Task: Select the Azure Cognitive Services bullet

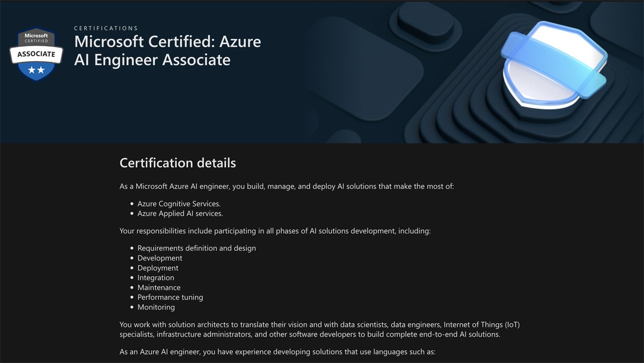Action: coord(179,204)
